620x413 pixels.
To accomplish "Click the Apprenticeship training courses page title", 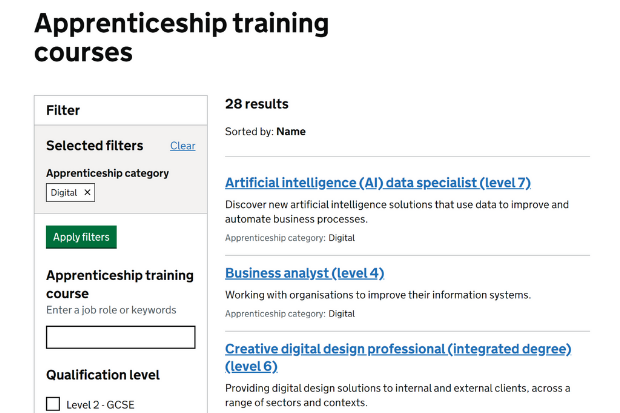I will (181, 36).
